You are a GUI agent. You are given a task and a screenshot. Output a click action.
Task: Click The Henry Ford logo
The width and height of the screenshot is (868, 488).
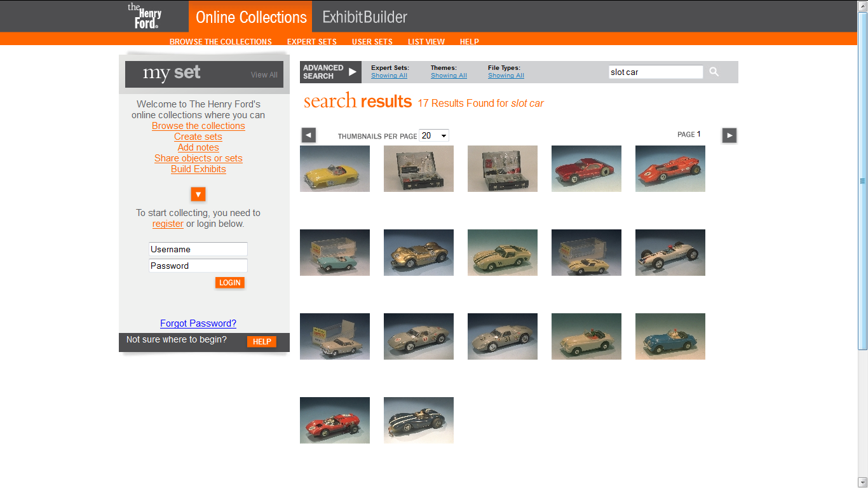[145, 16]
